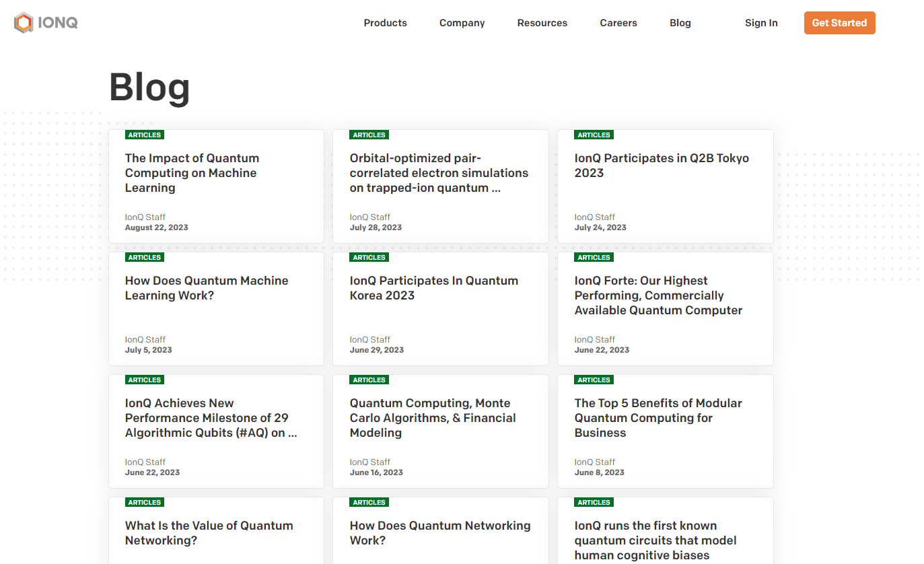Click the July 24, 2023 date

pos(600,227)
